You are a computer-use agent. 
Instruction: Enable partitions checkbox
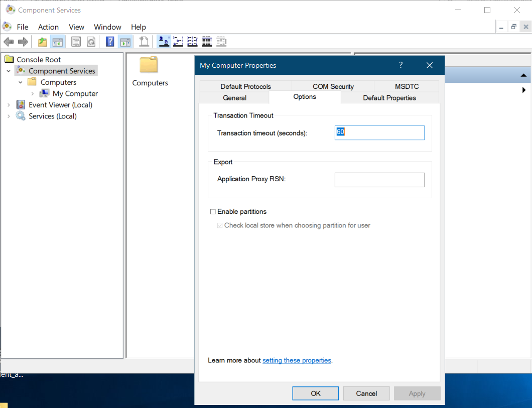tap(213, 212)
